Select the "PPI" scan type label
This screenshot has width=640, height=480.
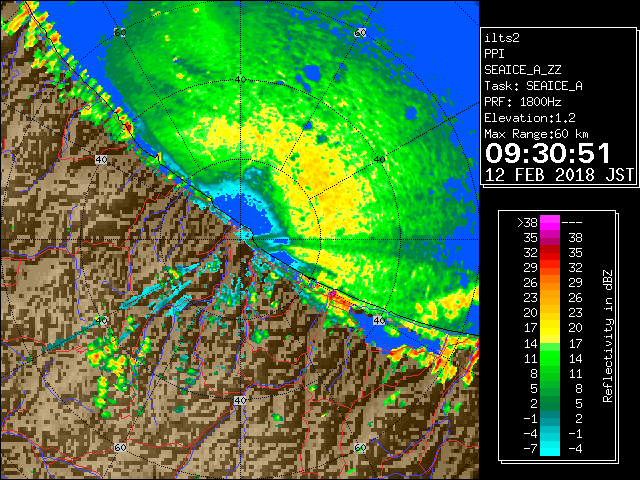[494, 54]
